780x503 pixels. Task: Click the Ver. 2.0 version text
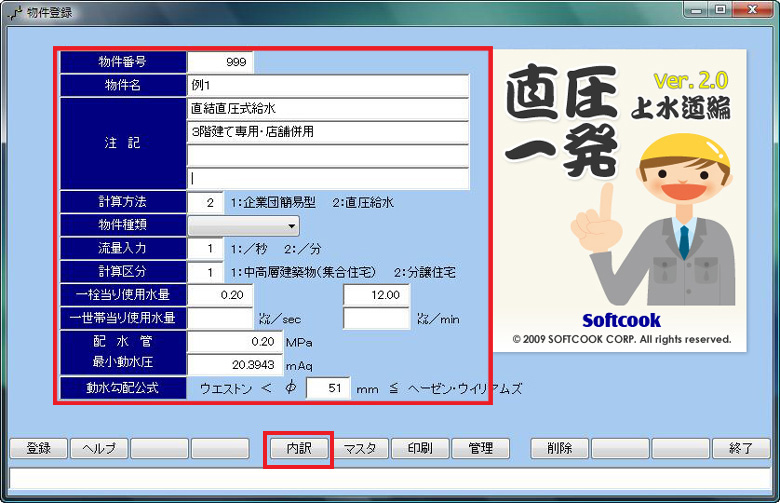tap(691, 81)
